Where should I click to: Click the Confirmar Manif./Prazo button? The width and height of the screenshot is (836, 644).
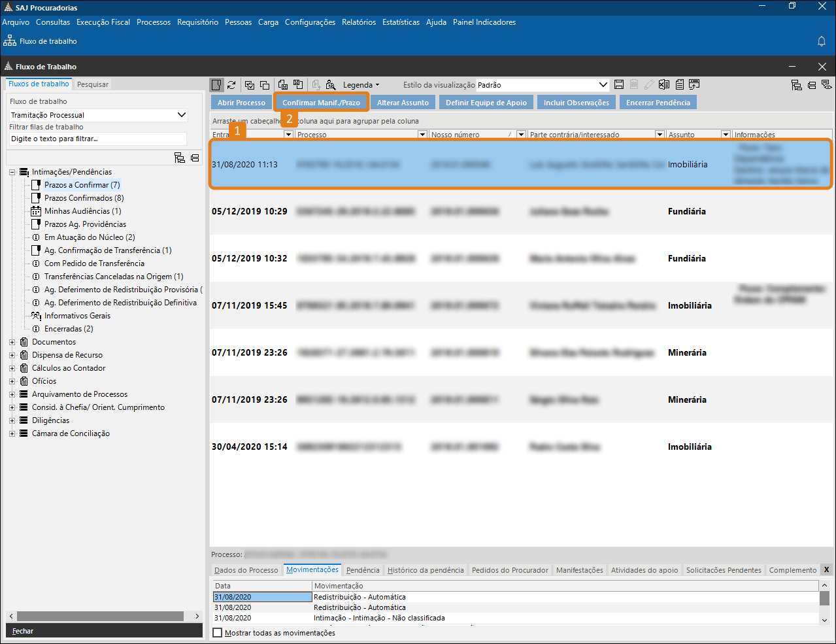tap(321, 103)
